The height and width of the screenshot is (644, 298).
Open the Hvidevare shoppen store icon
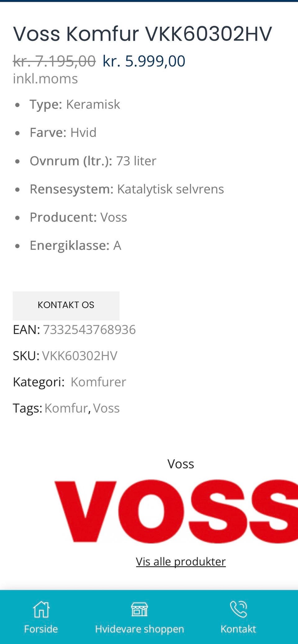coord(139,609)
